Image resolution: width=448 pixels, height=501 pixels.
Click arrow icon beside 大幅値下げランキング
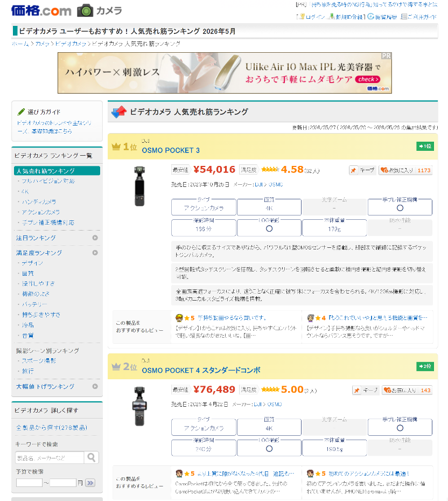[x=95, y=386]
